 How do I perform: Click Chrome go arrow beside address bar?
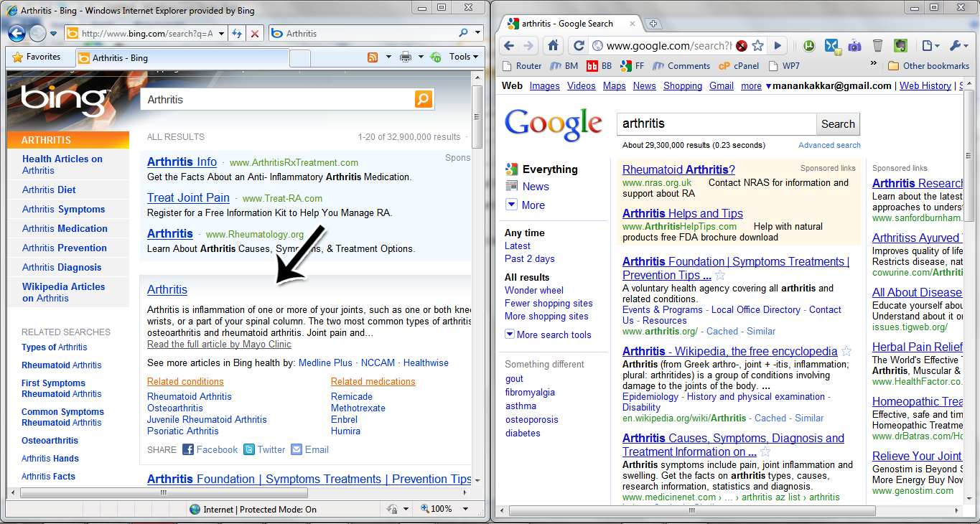[778, 46]
